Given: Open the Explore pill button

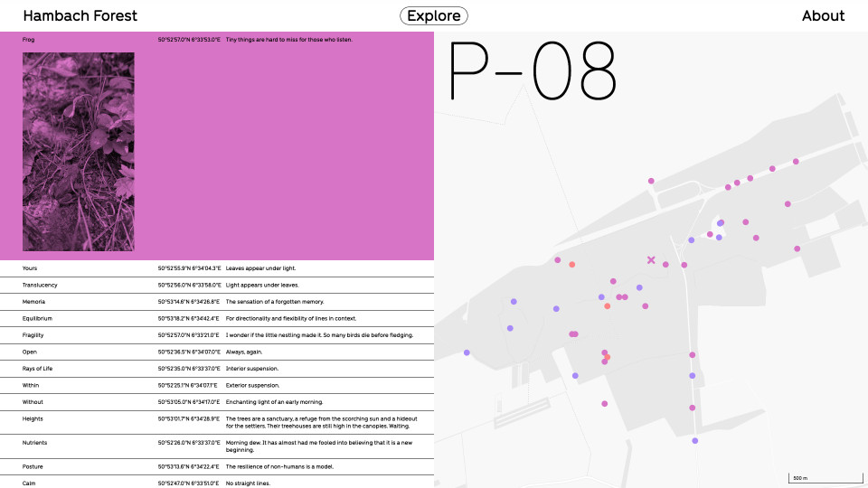Looking at the screenshot, I should click(434, 16).
